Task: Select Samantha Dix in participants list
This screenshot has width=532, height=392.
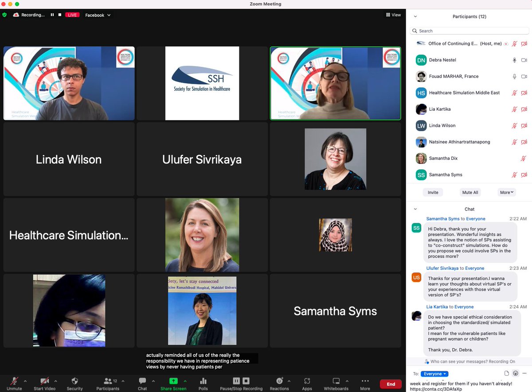Action: 469,158
